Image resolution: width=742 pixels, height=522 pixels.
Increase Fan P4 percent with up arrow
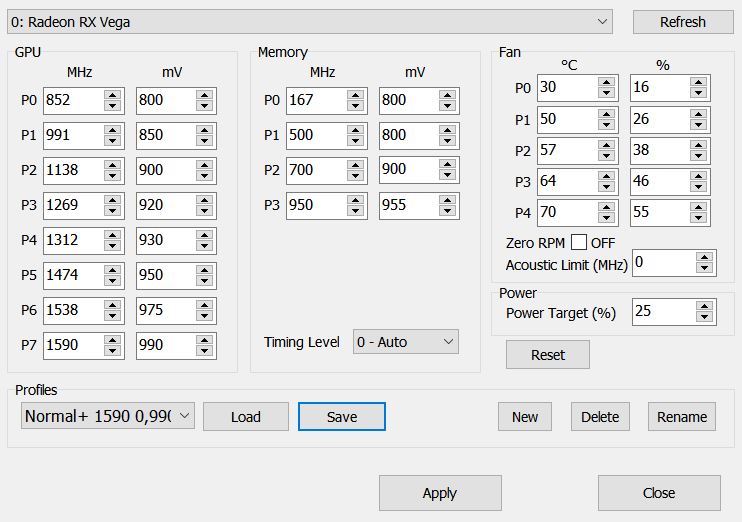(x=698, y=207)
